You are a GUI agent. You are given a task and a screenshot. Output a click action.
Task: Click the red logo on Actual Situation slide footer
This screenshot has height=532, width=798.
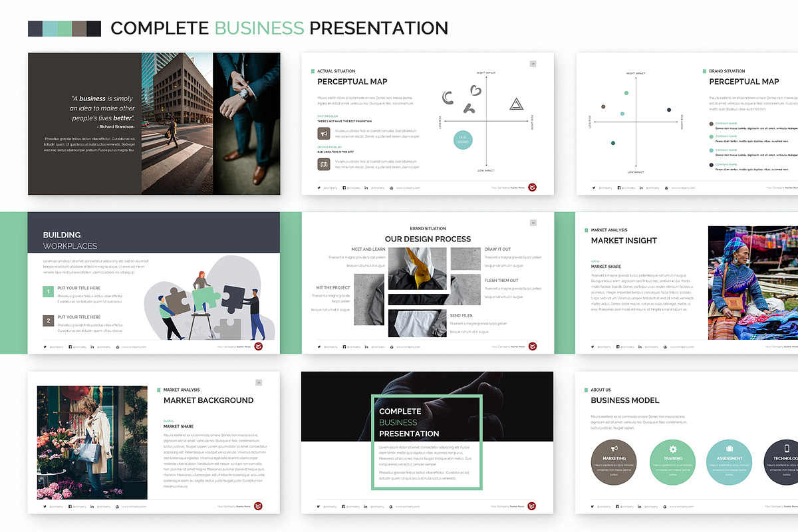tap(532, 188)
